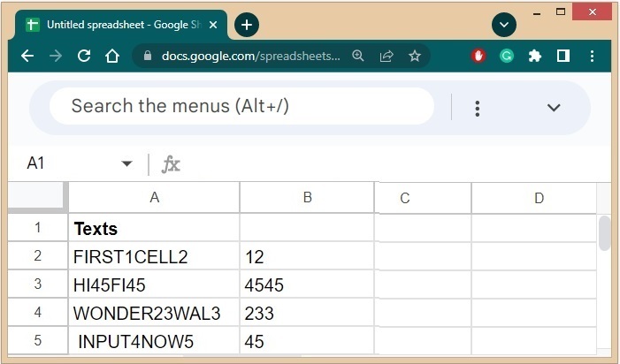
Task: Open the Grammarly extension icon
Action: (507, 56)
